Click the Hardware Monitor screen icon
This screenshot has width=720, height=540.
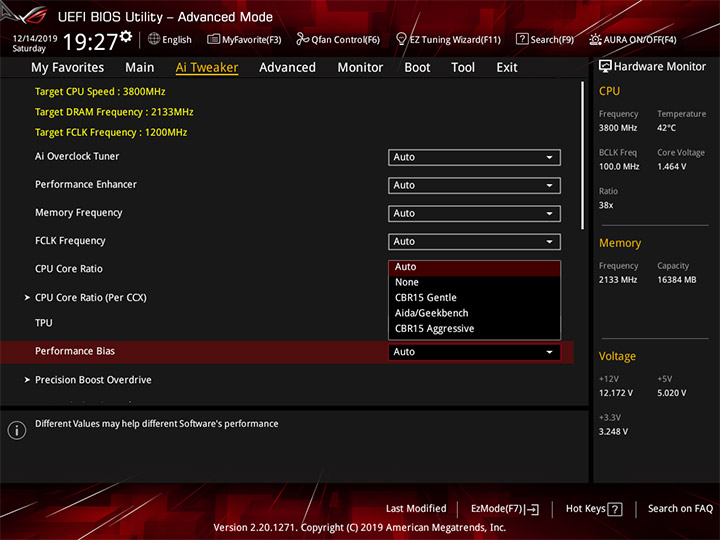[605, 67]
